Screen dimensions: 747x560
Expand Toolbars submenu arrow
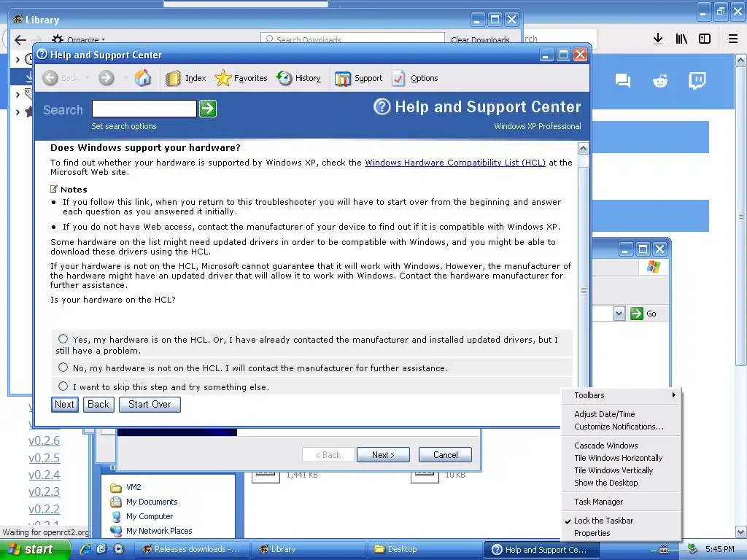(673, 394)
